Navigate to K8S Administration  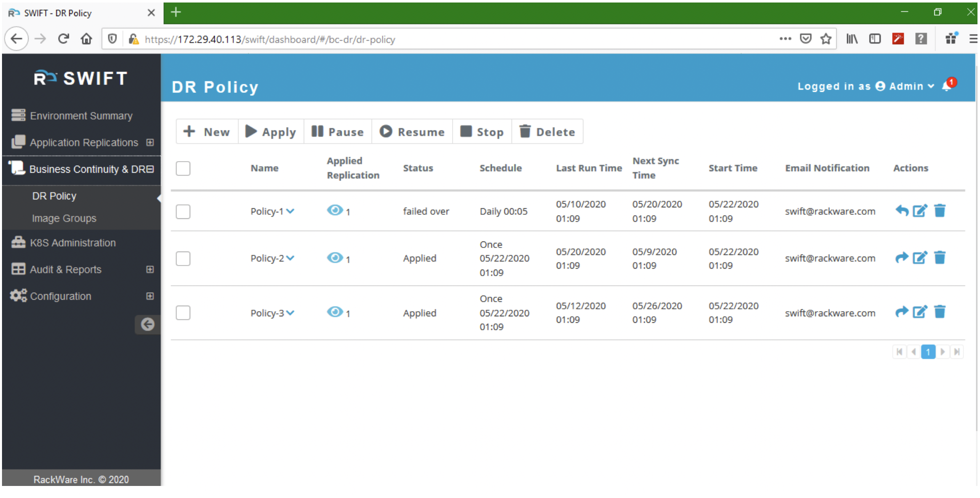coord(72,242)
